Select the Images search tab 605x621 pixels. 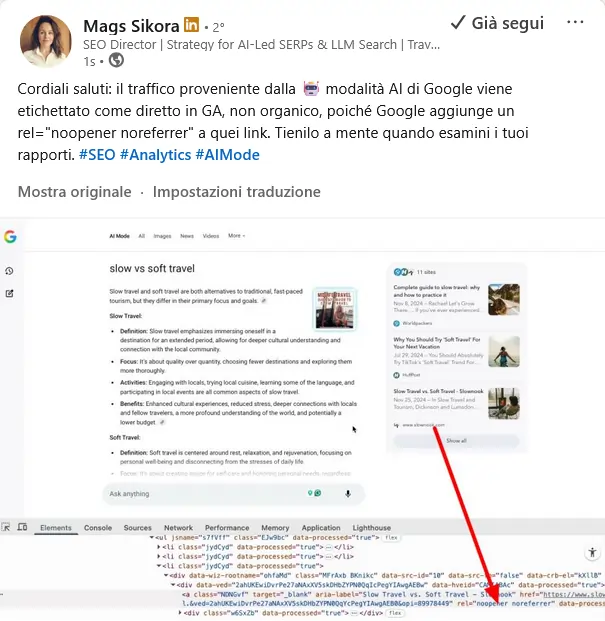click(162, 236)
